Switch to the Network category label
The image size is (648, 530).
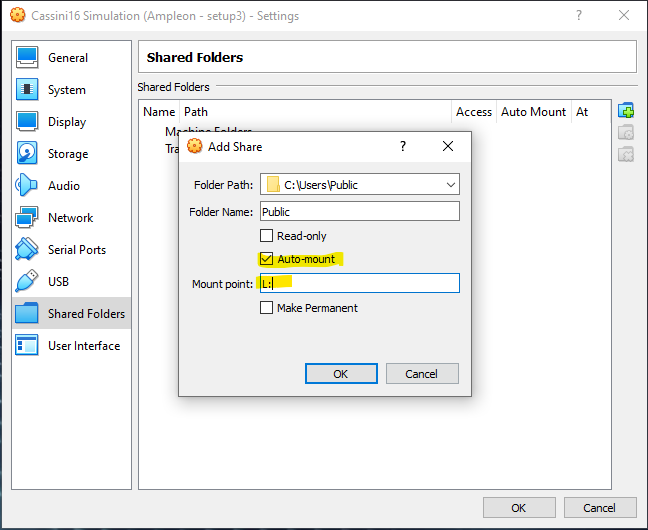pyautogui.click(x=70, y=217)
